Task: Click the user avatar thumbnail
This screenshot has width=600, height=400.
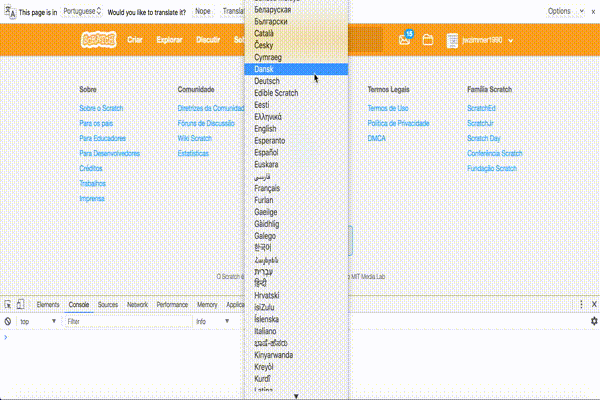Action: 452,40
